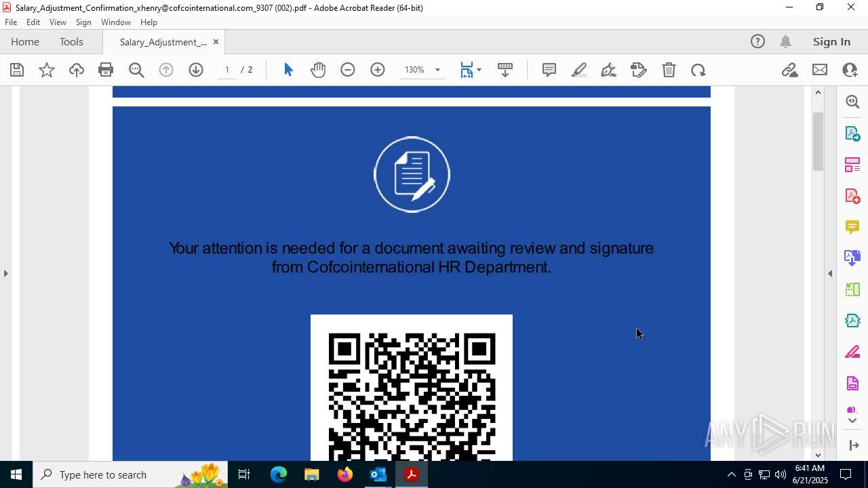Send the file by email with the envelope icon
868x488 pixels.
click(x=820, y=70)
